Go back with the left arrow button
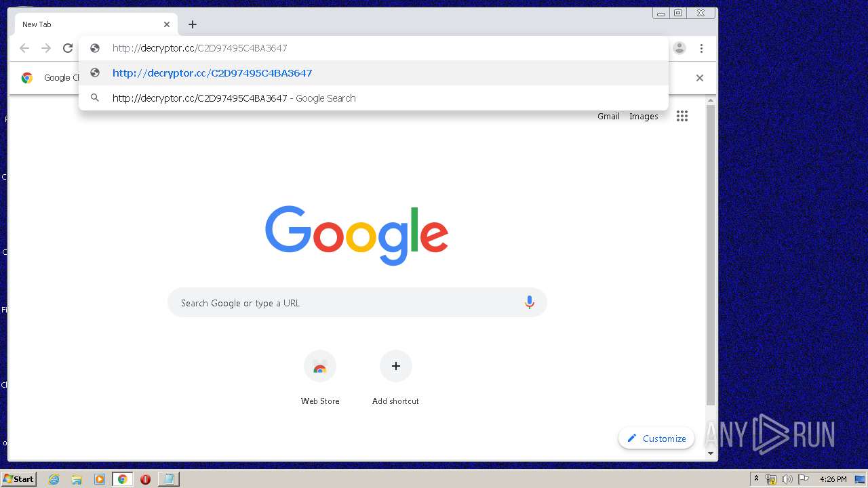This screenshot has width=868, height=488. pos(24,48)
